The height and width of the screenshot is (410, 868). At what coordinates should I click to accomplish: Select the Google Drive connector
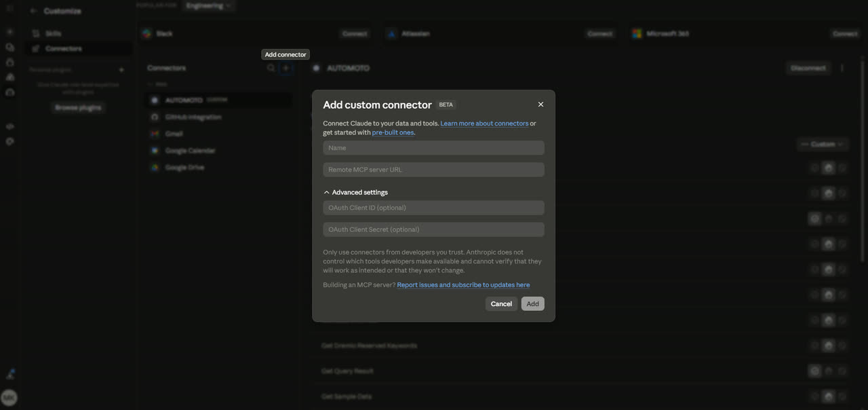pyautogui.click(x=218, y=168)
